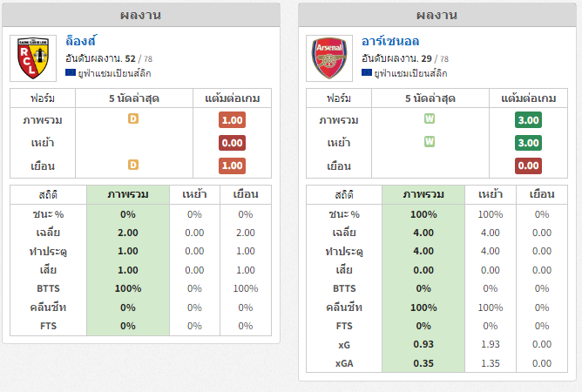Open the ล็องส์ team link
582x392 pixels.
80,41
